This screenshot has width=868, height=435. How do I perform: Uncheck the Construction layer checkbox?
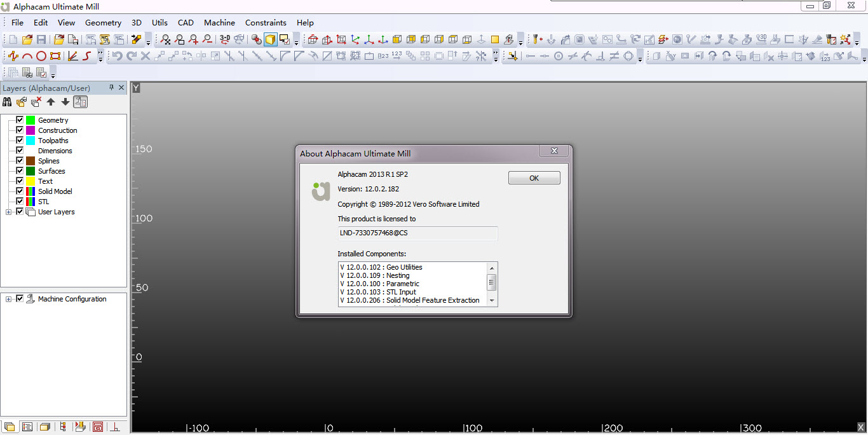coord(20,130)
